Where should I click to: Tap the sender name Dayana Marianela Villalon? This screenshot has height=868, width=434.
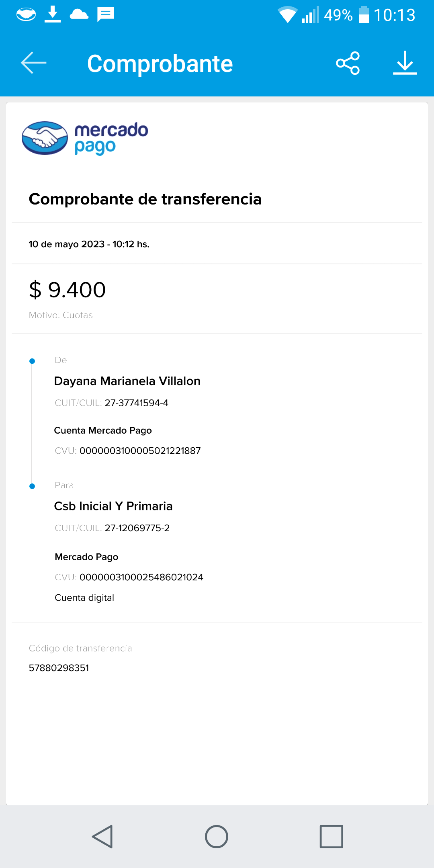(127, 381)
